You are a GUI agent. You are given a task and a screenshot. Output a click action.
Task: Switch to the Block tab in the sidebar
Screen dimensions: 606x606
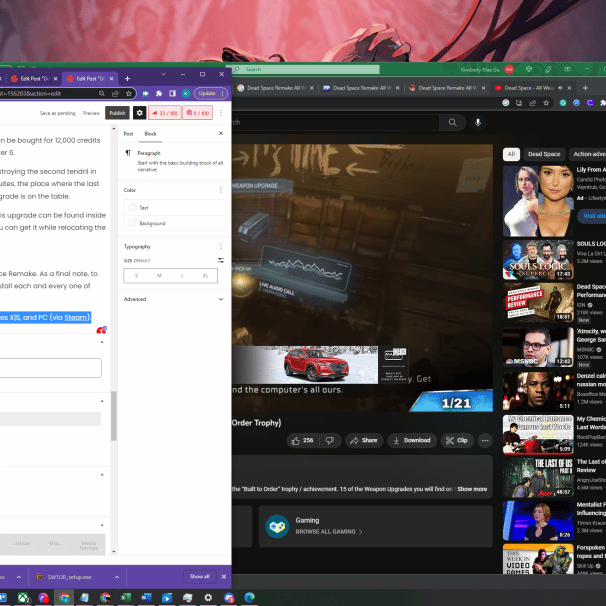click(x=150, y=134)
